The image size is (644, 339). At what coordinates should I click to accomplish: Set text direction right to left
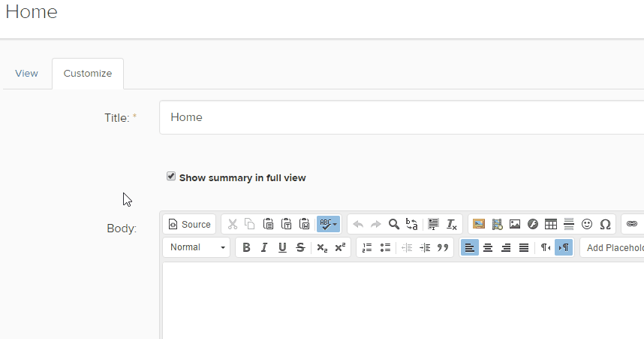[x=546, y=247]
